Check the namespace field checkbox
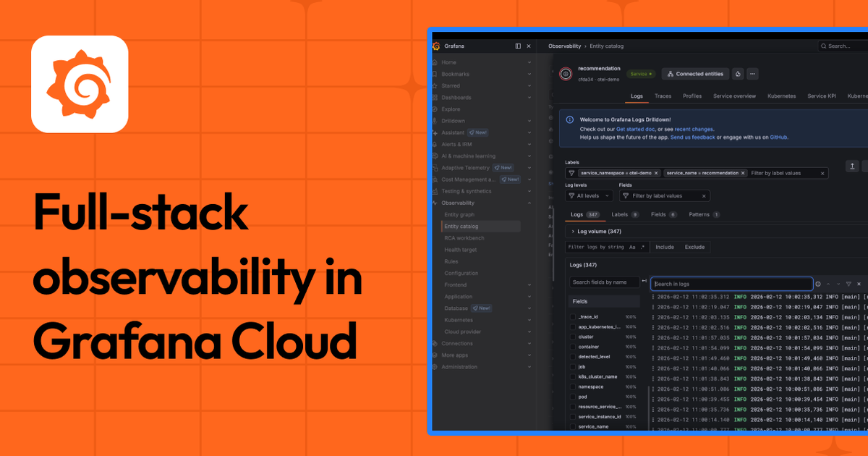 click(573, 387)
